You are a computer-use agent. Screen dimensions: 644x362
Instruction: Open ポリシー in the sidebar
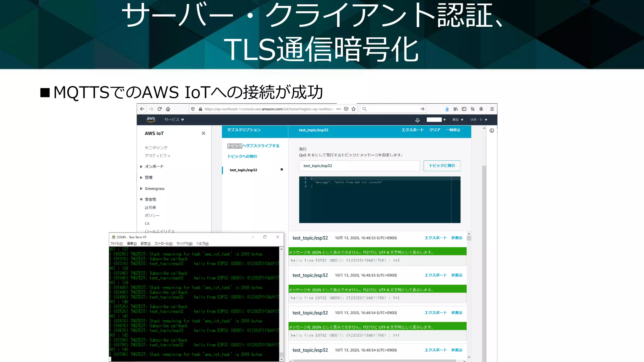point(152,216)
